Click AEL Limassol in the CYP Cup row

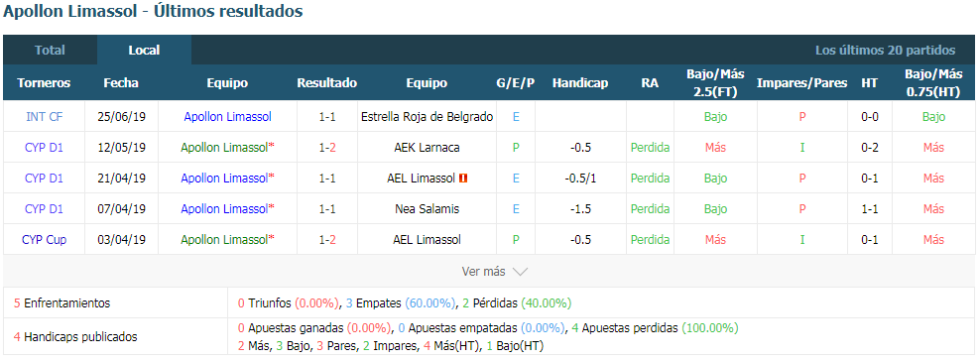point(427,239)
